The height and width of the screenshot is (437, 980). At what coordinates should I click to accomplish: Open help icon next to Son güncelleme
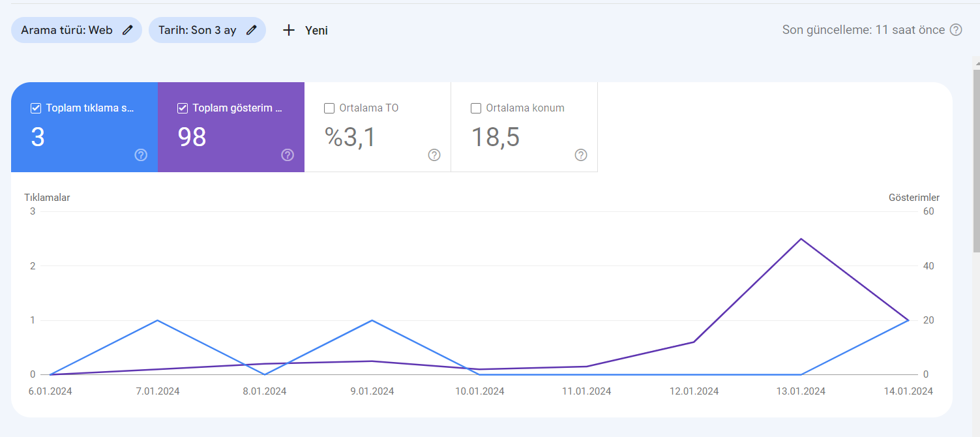pyautogui.click(x=956, y=29)
